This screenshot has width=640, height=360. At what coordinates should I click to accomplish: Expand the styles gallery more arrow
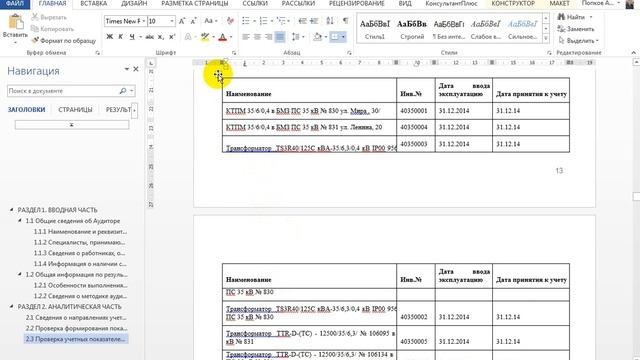(x=546, y=38)
